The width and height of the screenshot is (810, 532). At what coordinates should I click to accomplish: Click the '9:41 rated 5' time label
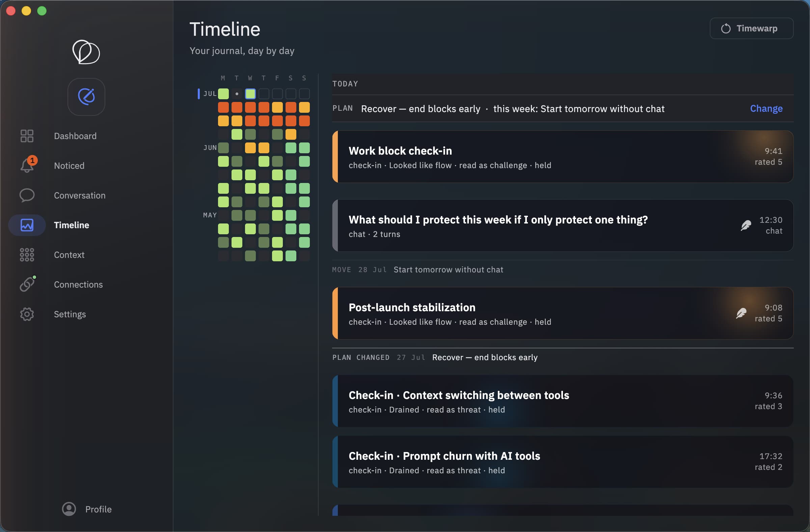768,156
